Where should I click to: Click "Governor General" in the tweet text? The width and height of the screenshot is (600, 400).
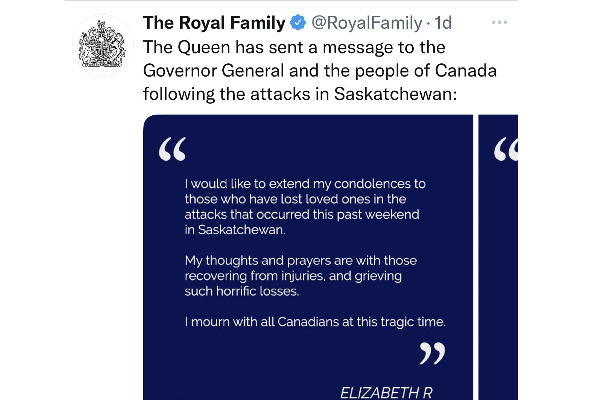(214, 71)
